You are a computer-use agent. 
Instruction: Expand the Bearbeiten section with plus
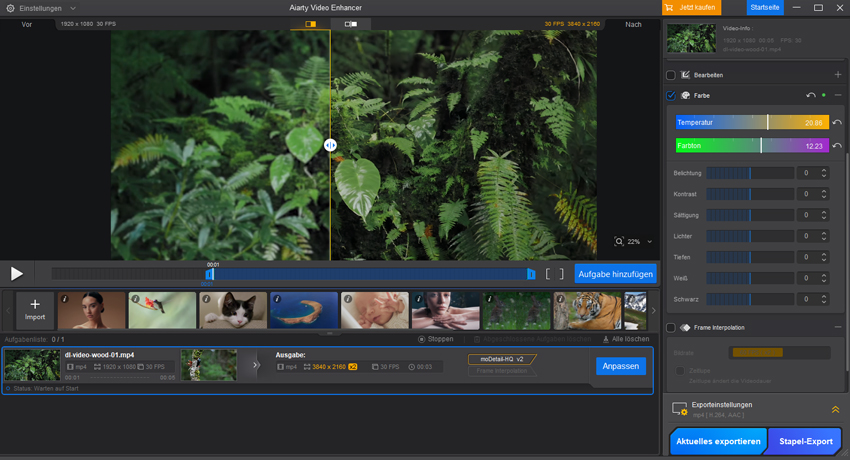838,75
